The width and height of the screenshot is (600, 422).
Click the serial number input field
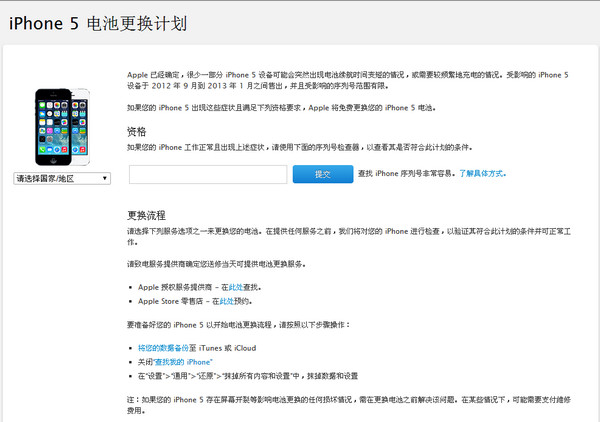pyautogui.click(x=208, y=174)
